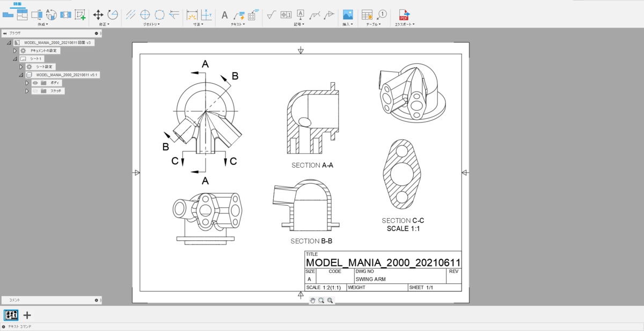Expand the テキスト コマンド bar
This screenshot has width=644, height=331.
(x=4, y=326)
